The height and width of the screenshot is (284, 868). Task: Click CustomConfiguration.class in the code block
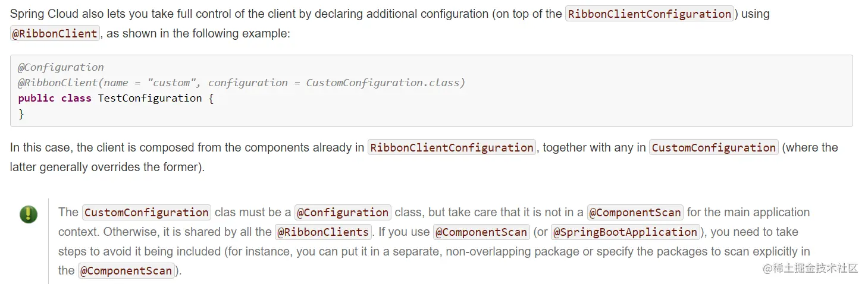pos(385,83)
